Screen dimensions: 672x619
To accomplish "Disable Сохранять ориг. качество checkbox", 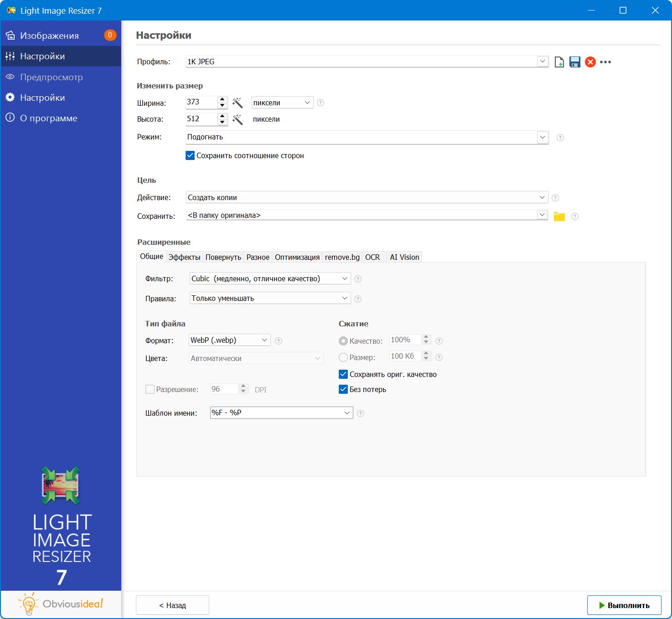I will coord(343,374).
